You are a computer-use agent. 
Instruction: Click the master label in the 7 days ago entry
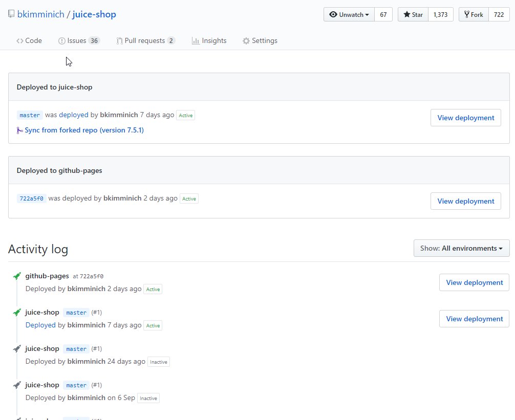click(x=76, y=313)
